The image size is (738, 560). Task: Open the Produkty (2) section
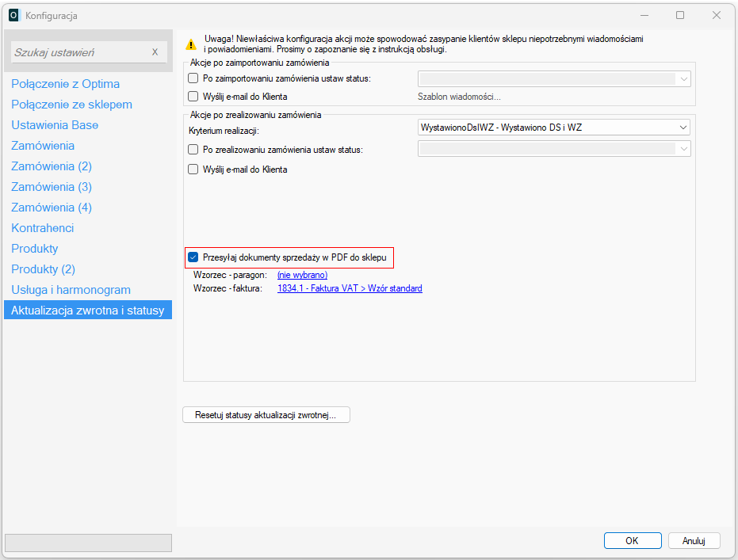[44, 269]
